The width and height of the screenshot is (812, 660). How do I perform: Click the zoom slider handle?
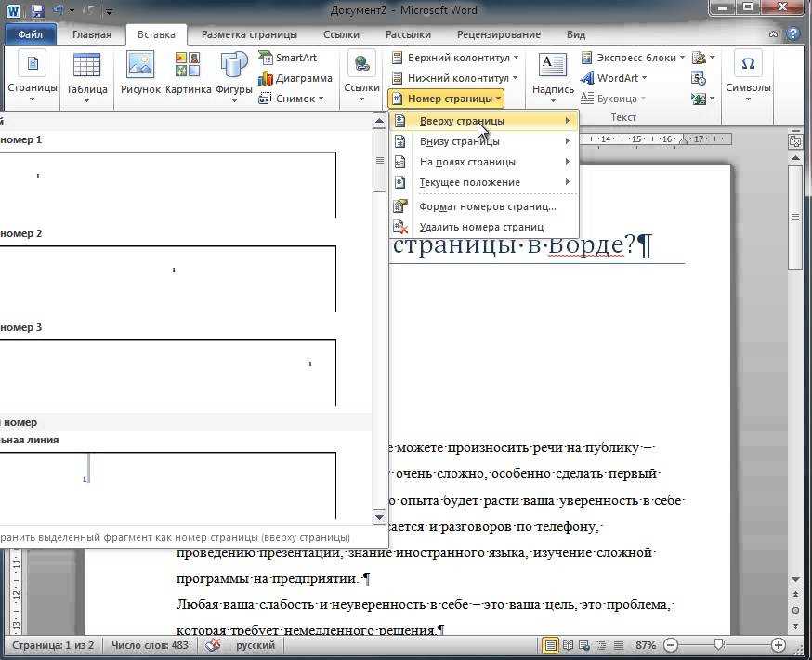click(x=718, y=644)
